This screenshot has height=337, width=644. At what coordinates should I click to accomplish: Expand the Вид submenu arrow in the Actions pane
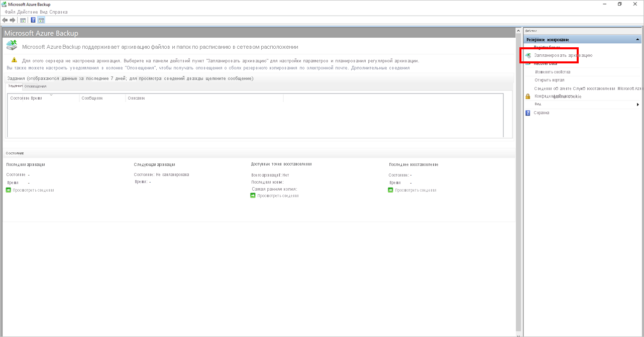pos(638,104)
